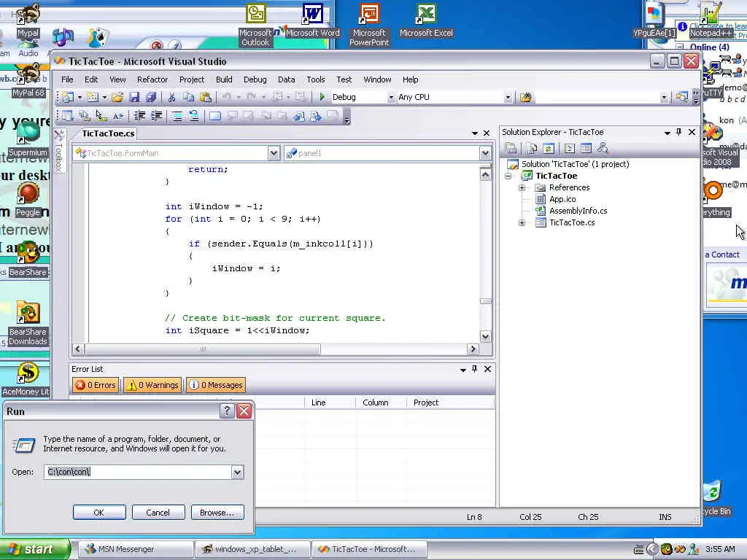Open the File menu
Image resolution: width=747 pixels, height=560 pixels.
coord(67,79)
